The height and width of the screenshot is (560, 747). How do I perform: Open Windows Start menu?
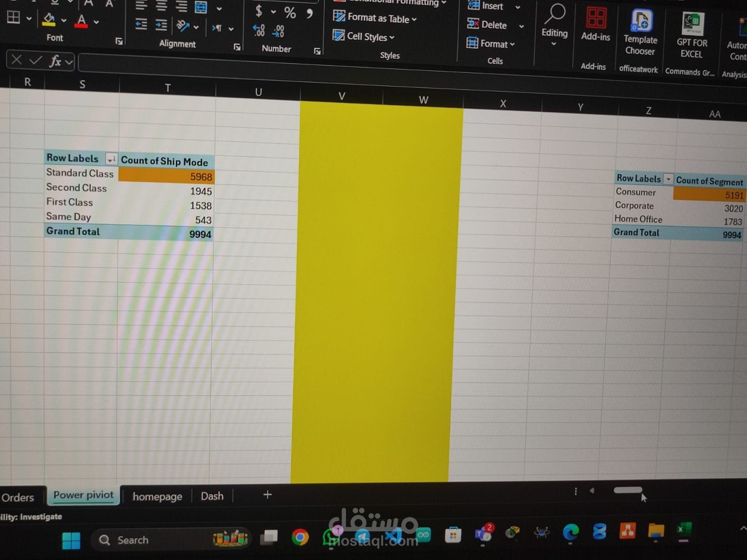tap(71, 540)
